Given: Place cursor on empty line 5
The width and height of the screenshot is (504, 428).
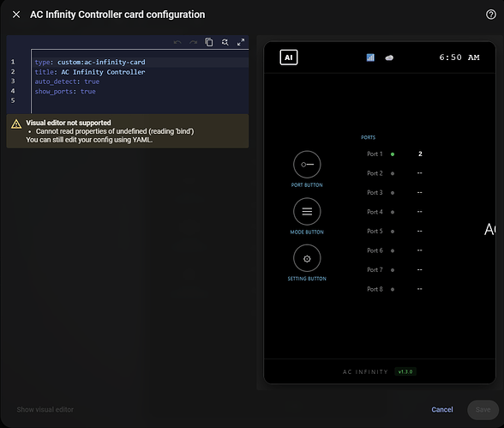Looking at the screenshot, I should [140, 100].
